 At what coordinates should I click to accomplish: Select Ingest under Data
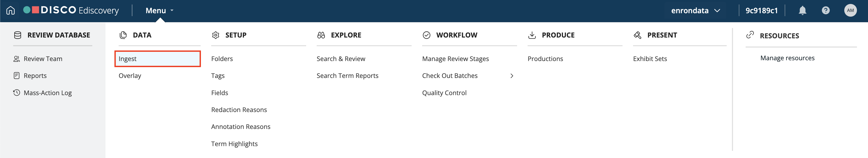(157, 59)
